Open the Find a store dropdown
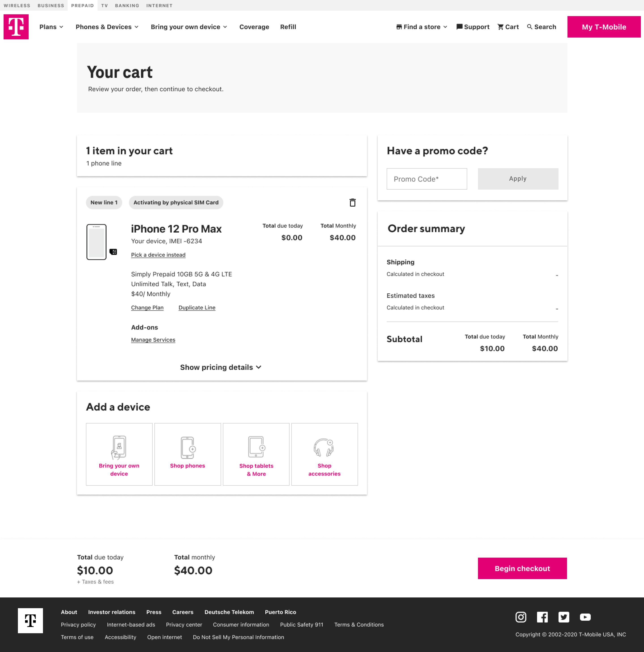Image resolution: width=644 pixels, height=652 pixels. [x=421, y=27]
